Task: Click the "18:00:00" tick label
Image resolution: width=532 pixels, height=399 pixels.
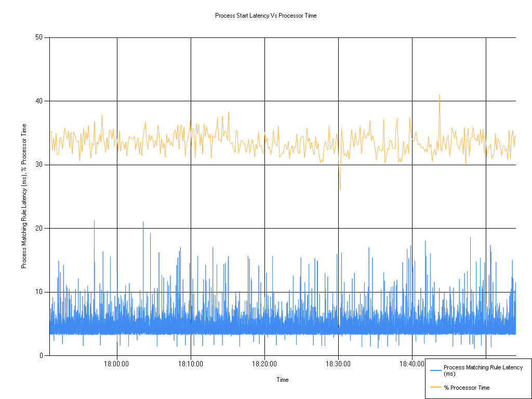Action: pyautogui.click(x=117, y=364)
